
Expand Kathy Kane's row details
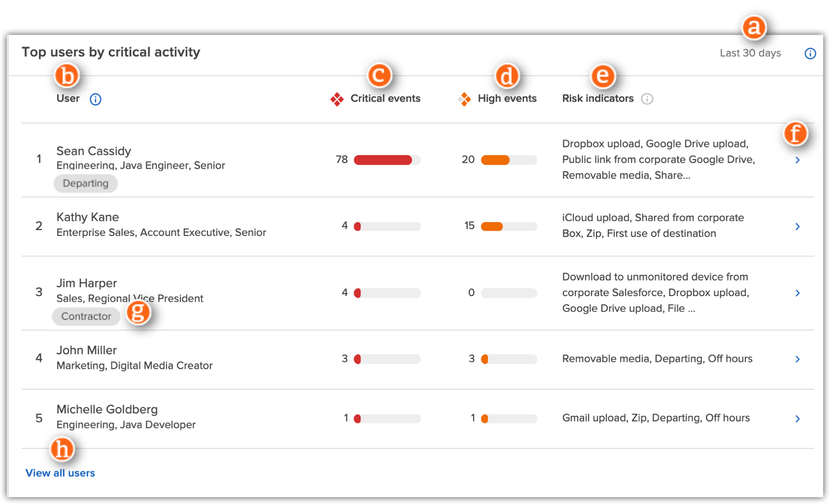click(797, 227)
